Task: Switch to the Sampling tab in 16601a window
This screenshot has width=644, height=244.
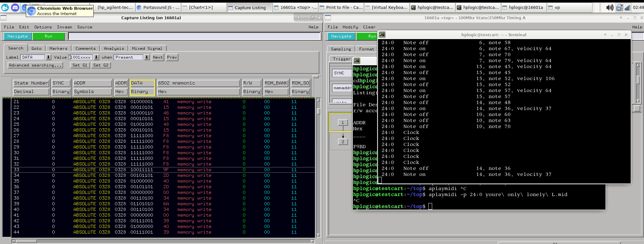Action: pos(341,49)
